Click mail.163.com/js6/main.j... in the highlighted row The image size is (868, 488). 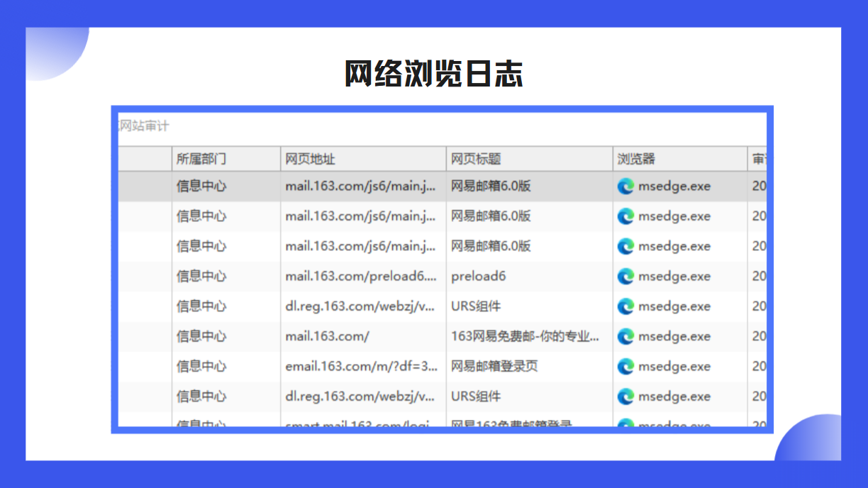pos(361,187)
